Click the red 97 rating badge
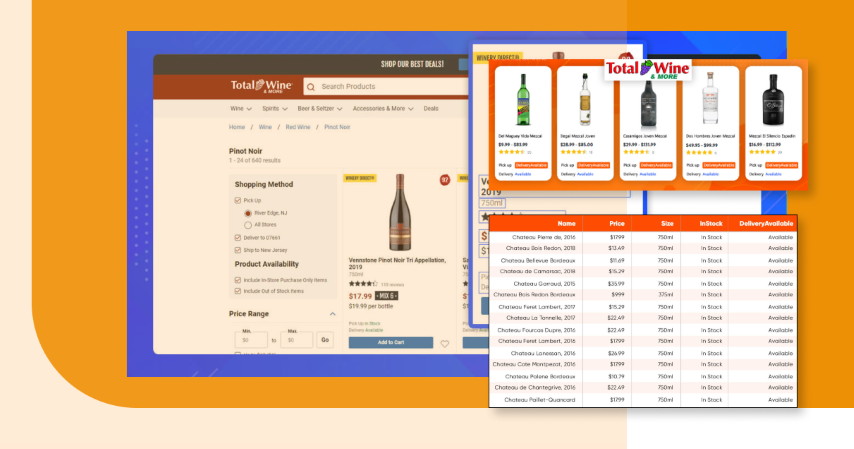 [445, 180]
